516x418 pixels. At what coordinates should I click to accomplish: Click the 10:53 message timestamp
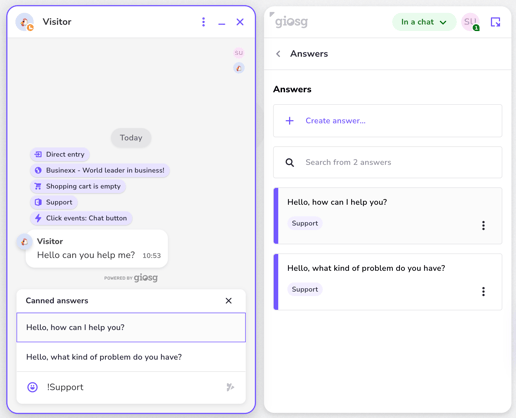(152, 256)
